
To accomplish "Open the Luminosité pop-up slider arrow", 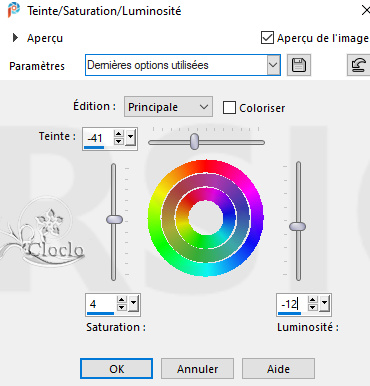I will [324, 303].
